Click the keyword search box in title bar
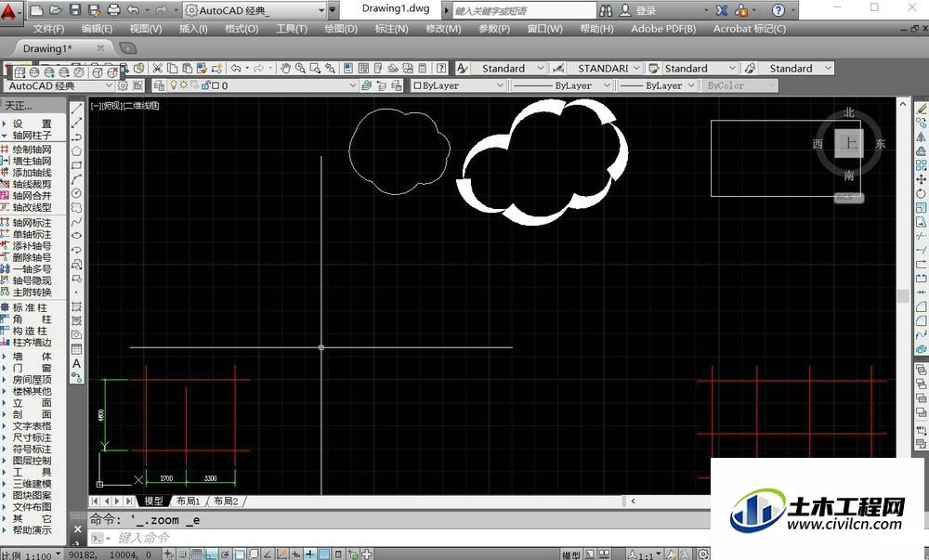The image size is (929, 560). click(524, 10)
